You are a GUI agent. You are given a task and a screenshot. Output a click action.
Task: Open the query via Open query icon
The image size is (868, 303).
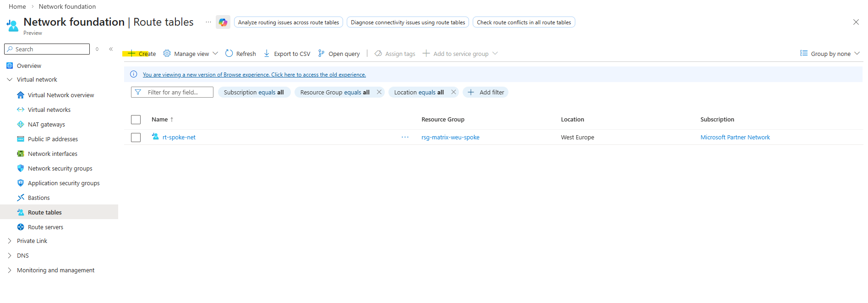tap(321, 54)
